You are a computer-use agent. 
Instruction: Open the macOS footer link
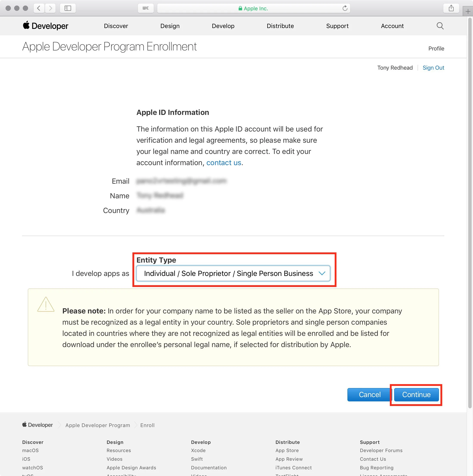30,450
